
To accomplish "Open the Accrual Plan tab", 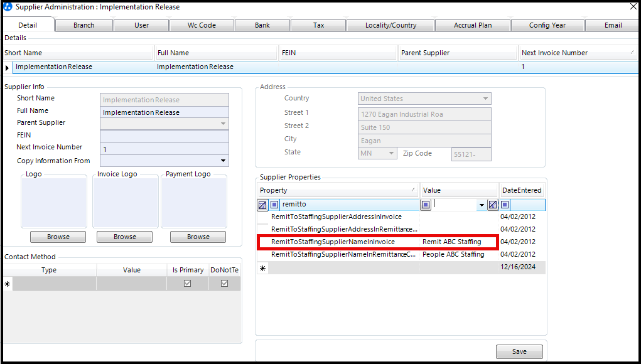I will point(473,26).
